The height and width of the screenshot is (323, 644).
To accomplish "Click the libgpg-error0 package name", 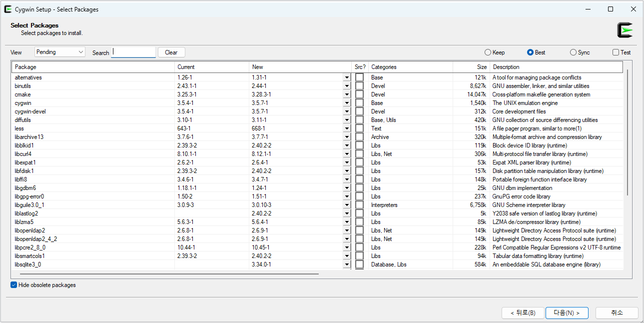I will point(29,196).
